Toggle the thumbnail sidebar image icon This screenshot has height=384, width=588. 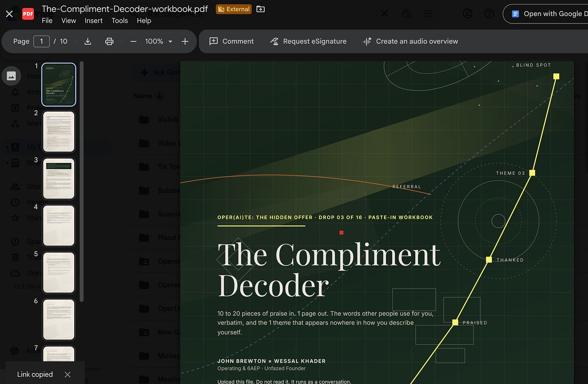11,76
